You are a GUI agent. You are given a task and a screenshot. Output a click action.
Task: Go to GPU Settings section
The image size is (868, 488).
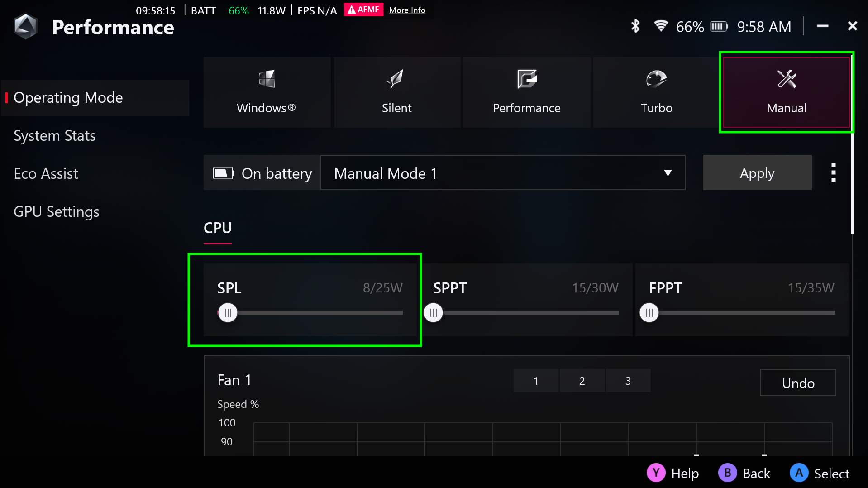coord(57,212)
